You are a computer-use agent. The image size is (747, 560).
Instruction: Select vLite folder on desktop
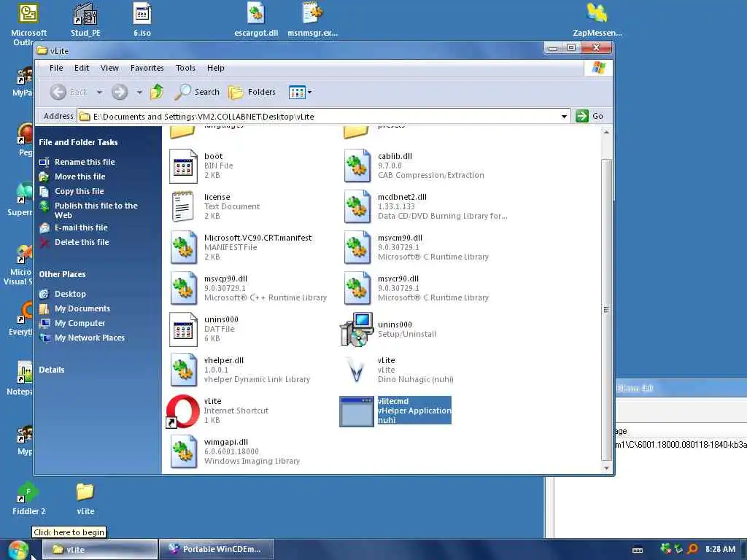(86, 499)
